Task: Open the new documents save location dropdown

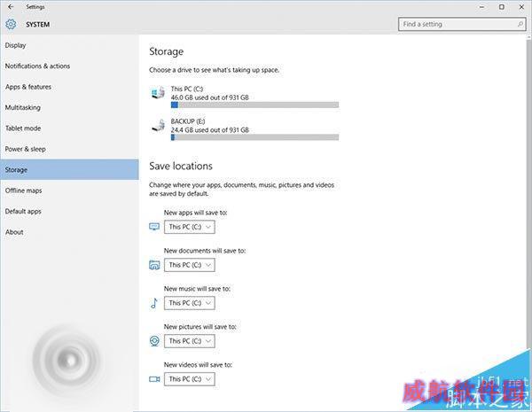Action: [190, 265]
